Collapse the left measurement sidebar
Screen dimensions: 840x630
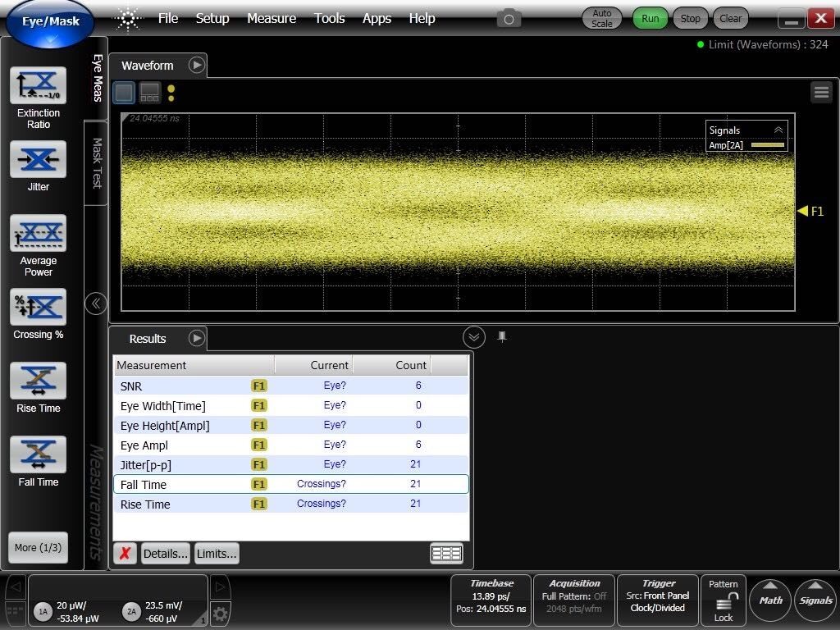tap(95, 304)
